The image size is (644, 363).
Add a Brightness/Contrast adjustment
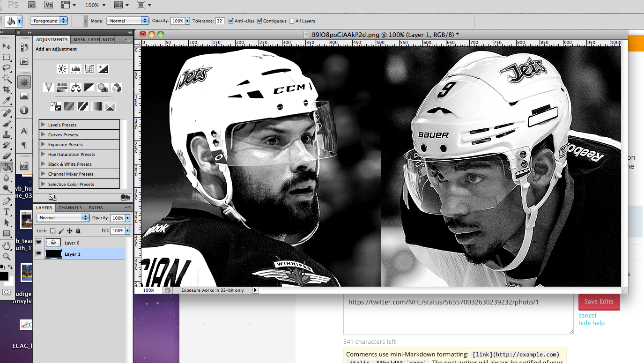pos(62,69)
